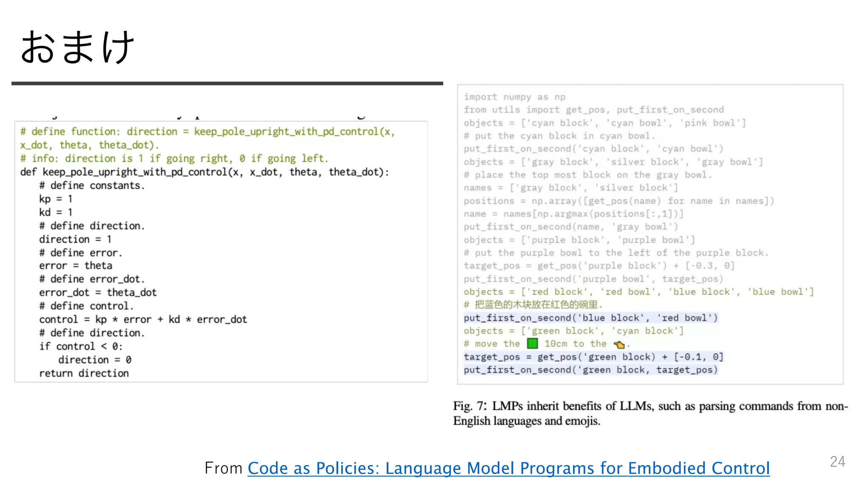
Task: Click the pointing hand emoji in the comment
Action: 619,344
